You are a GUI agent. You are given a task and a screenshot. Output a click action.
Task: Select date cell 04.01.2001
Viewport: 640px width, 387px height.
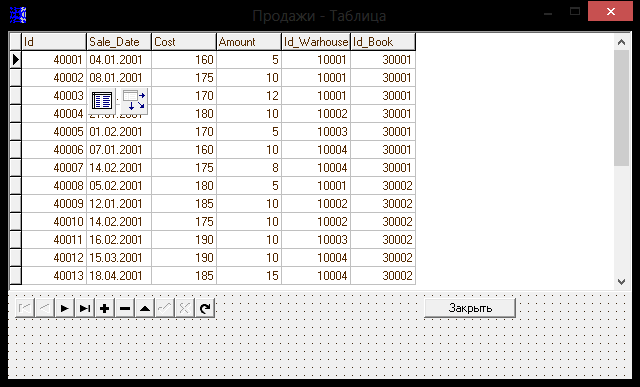[119, 60]
